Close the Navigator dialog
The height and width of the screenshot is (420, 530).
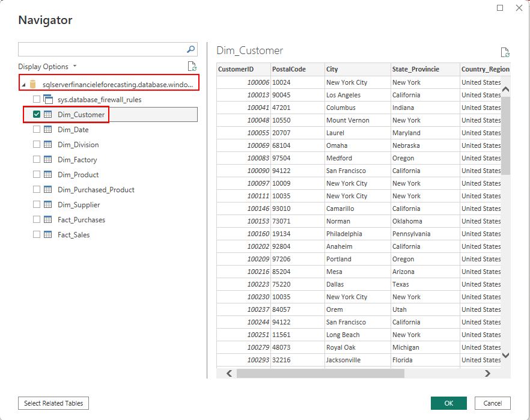[519, 8]
